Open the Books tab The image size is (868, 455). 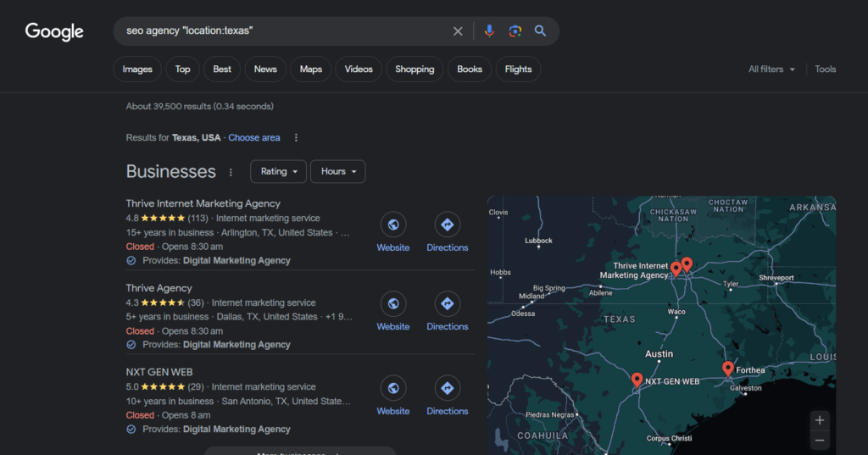(x=470, y=69)
